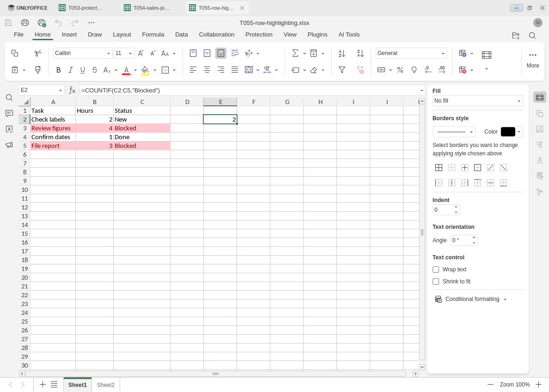Viewport: 549px width, 392px height.
Task: Add a new sheet with plus button
Action: [43, 385]
